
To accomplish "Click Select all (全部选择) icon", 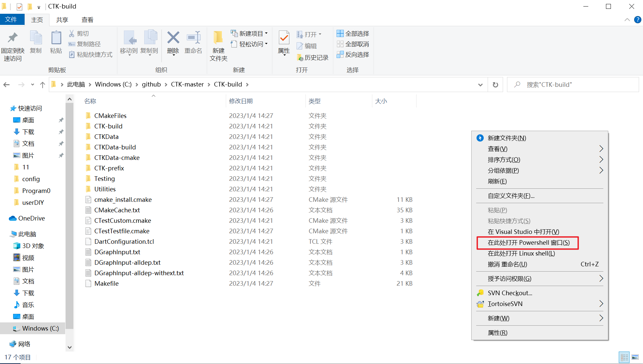I will [340, 33].
